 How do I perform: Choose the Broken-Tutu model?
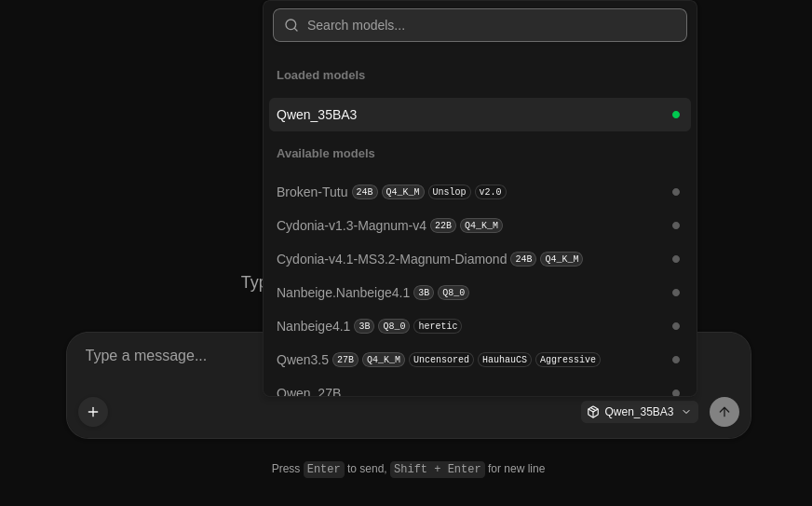tap(480, 192)
